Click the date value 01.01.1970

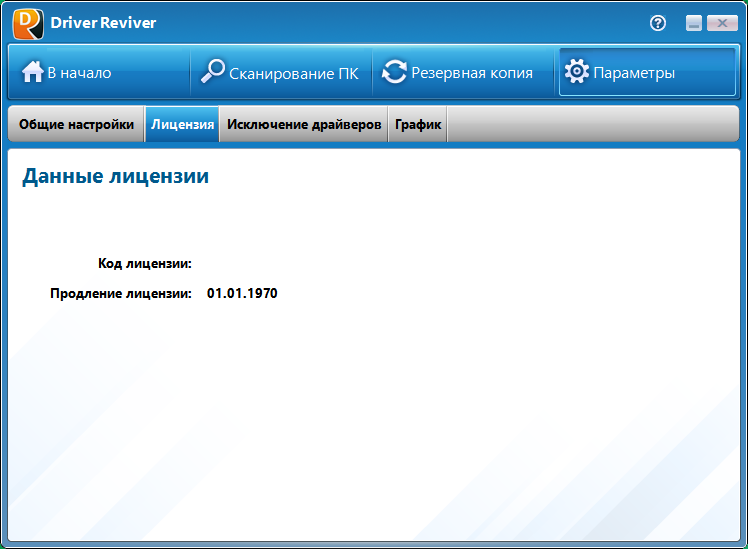242,293
